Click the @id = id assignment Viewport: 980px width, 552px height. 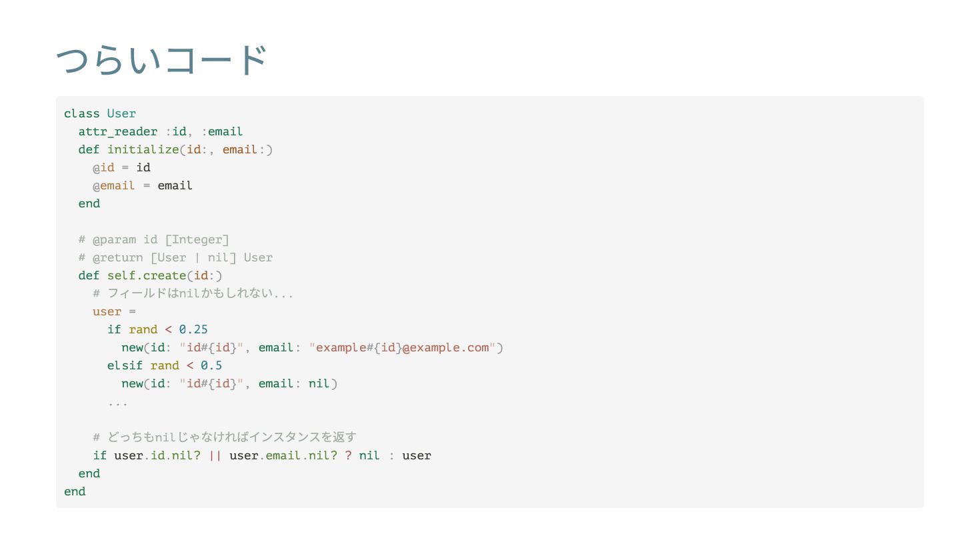[121, 167]
